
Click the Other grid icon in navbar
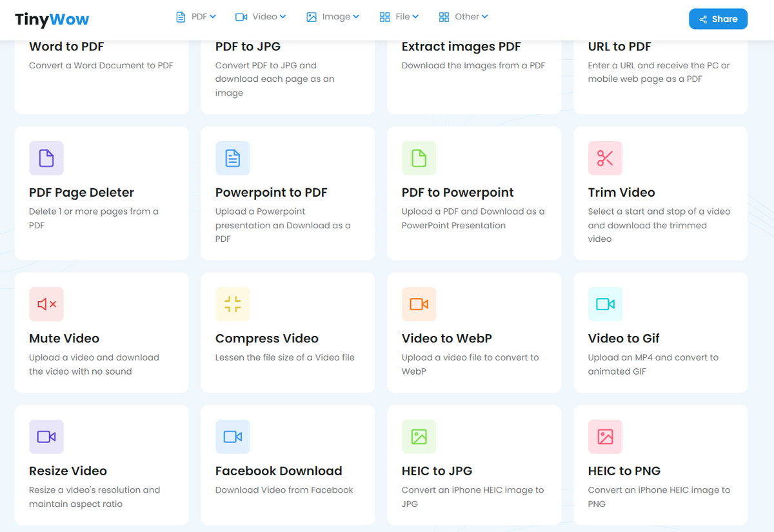coord(444,17)
